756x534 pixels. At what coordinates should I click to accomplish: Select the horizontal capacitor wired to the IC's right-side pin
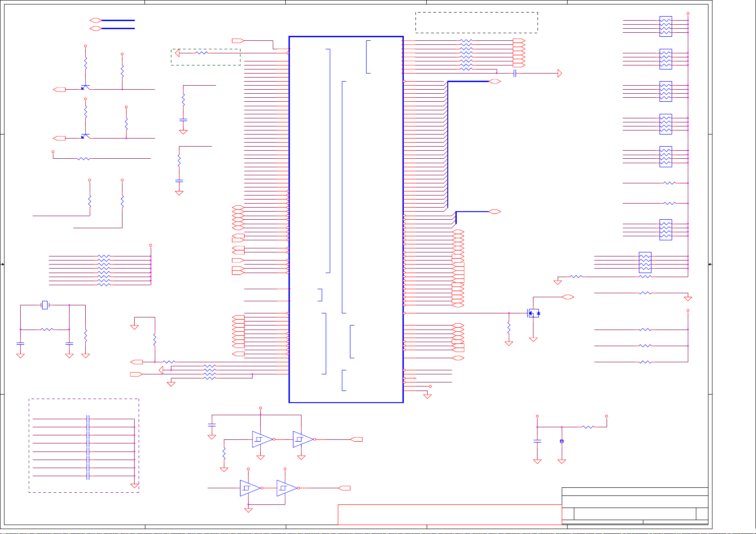point(515,73)
